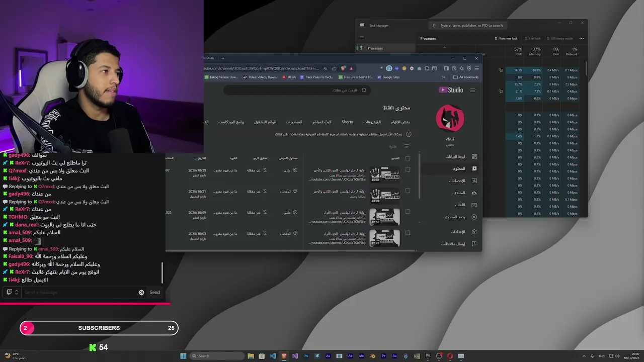The width and height of the screenshot is (644, 362).
Task: Click the channel avatar in Studio sidebar
Action: (450, 118)
